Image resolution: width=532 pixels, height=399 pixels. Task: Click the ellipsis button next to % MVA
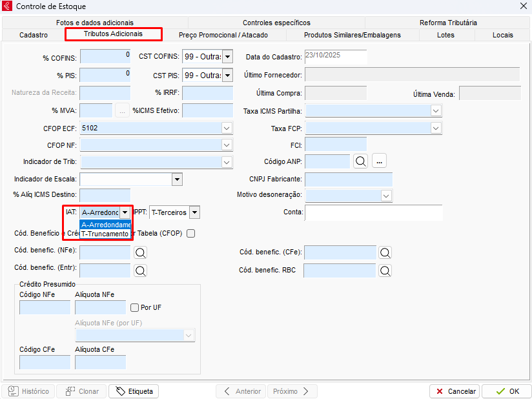[123, 110]
